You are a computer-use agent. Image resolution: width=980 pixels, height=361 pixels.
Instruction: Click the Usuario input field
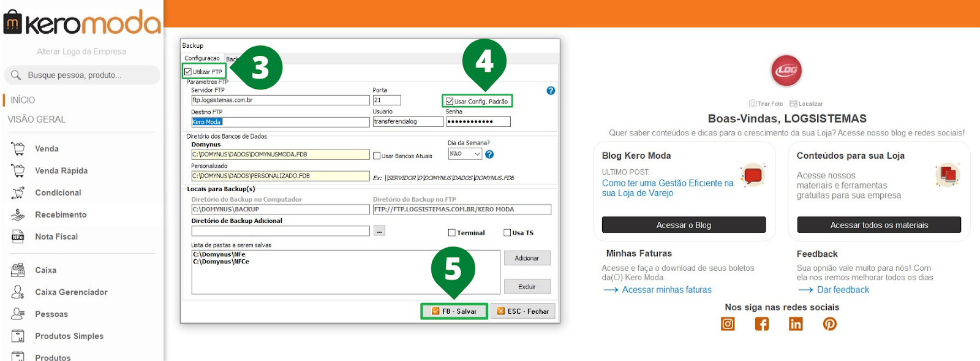click(408, 121)
